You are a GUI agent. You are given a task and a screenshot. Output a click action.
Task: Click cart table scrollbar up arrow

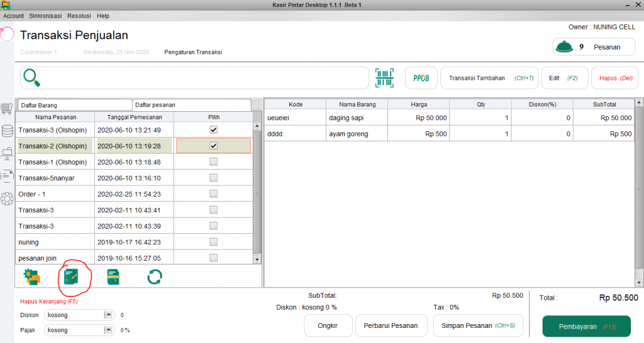(639, 102)
